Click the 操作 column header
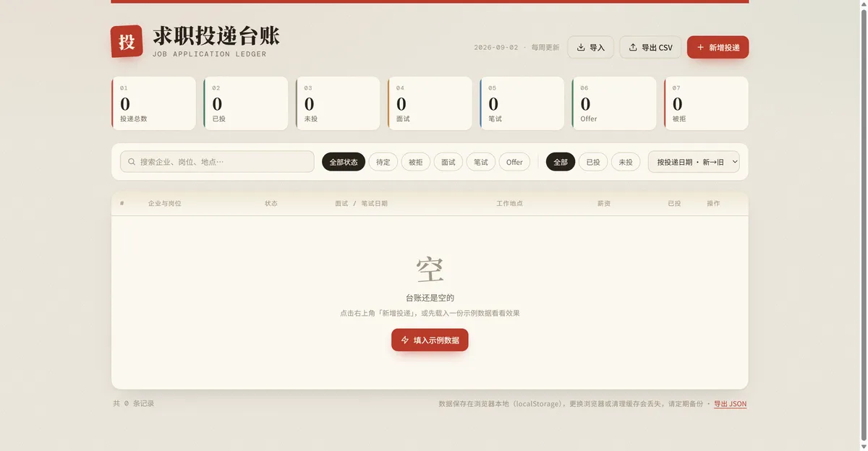The image size is (868, 451). coord(713,204)
